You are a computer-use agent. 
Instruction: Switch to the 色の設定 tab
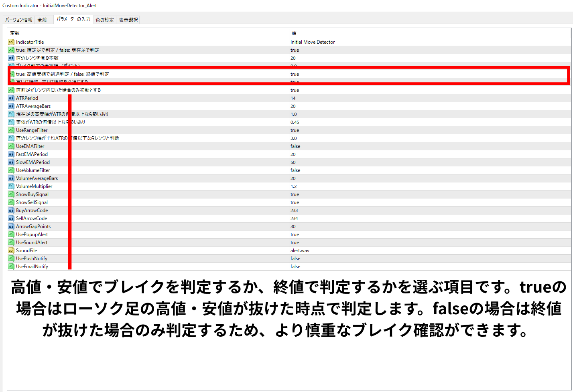tap(105, 20)
